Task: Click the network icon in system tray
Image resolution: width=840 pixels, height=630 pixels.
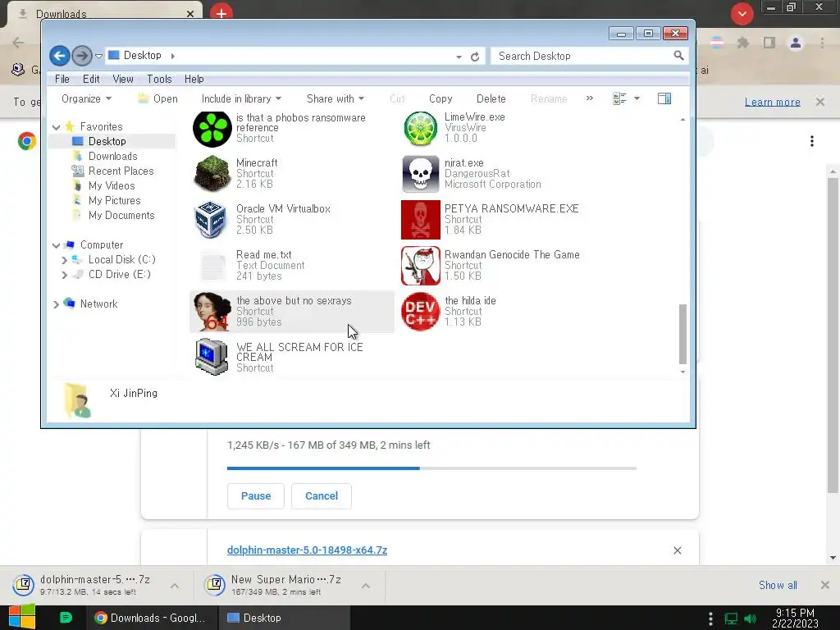Action: [x=731, y=619]
